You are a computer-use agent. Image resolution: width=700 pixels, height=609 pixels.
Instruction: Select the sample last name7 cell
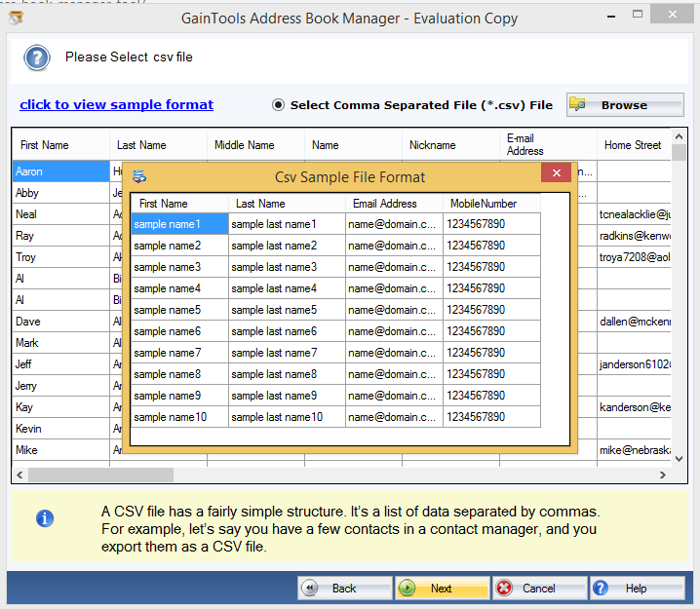[287, 353]
